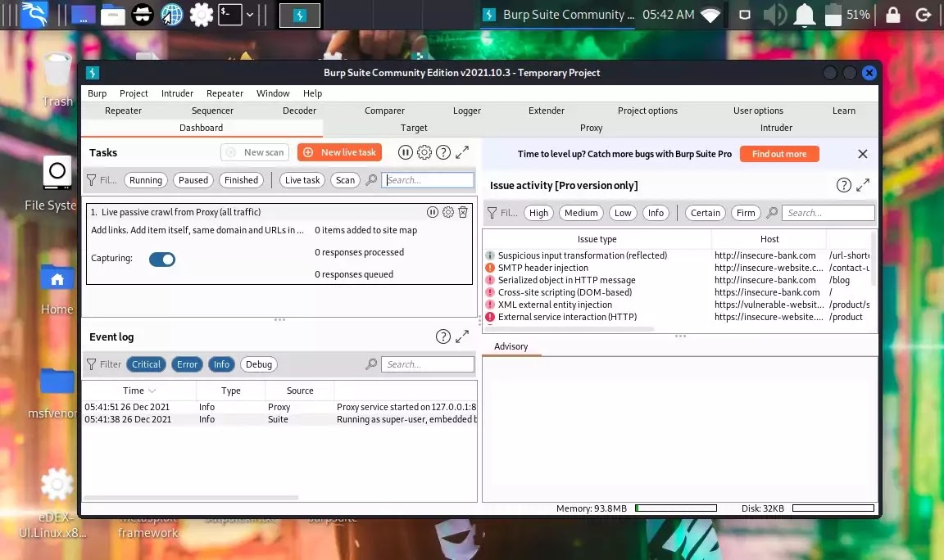The image size is (944, 560).
Task: Click the Event log filter funnel icon
Action: [92, 364]
